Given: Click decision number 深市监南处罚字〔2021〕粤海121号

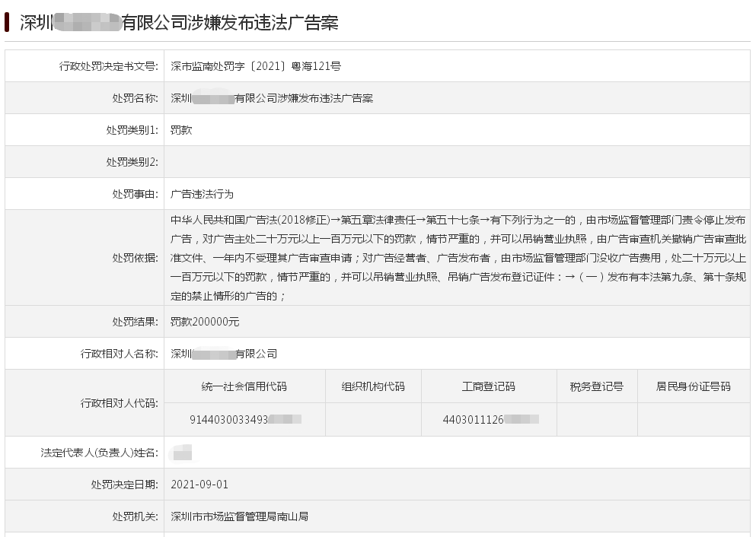Looking at the screenshot, I should tap(256, 66).
